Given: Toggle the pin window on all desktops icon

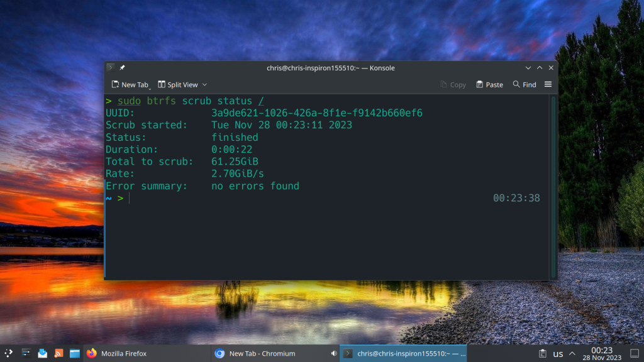Looking at the screenshot, I should click(123, 68).
